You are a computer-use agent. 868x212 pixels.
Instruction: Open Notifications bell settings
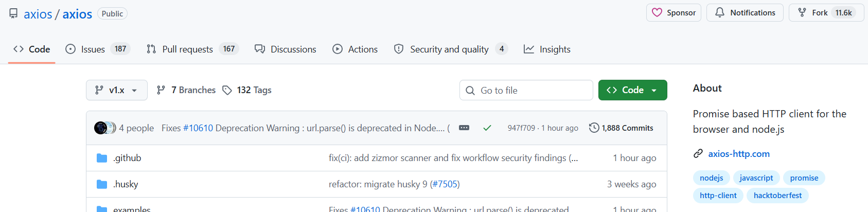coord(745,13)
